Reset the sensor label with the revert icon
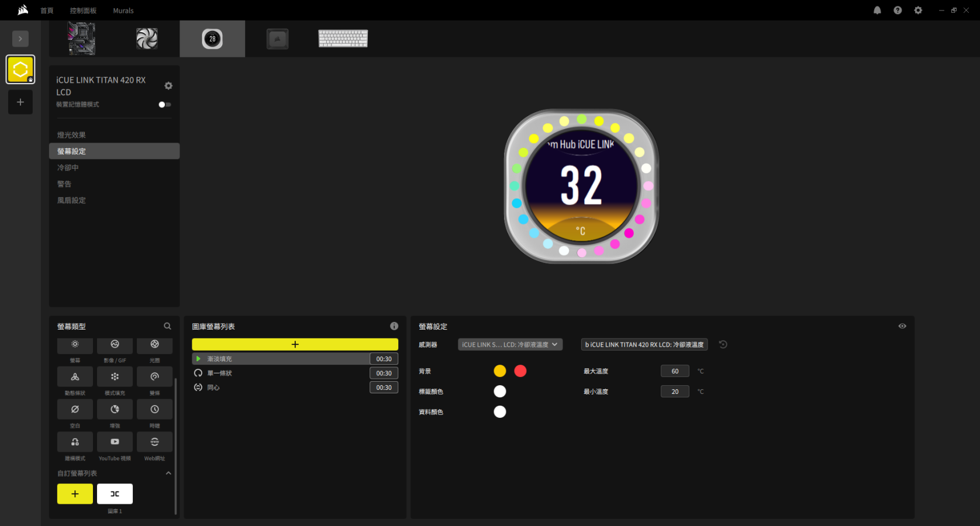The width and height of the screenshot is (980, 526). [723, 345]
